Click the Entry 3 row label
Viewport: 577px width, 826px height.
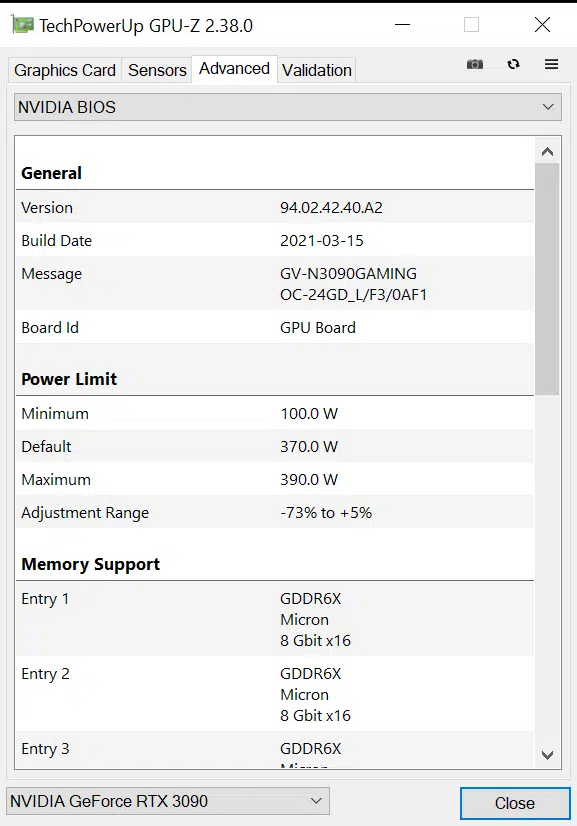45,749
